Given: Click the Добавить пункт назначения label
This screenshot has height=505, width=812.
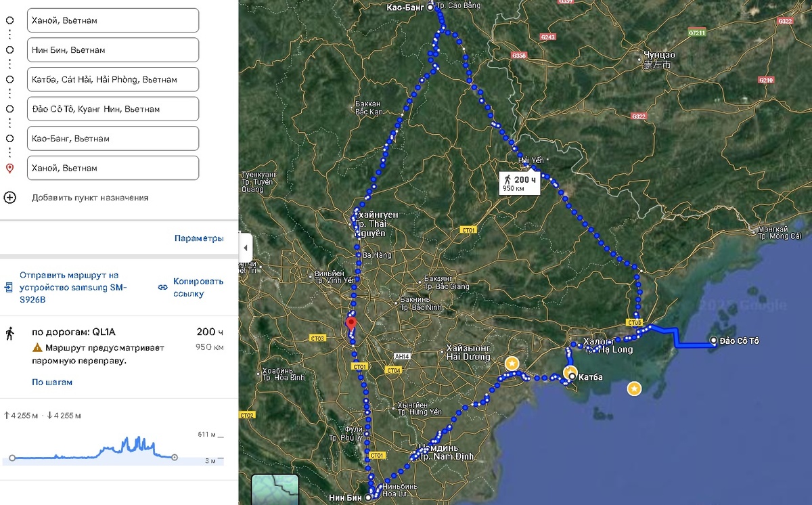Looking at the screenshot, I should click(90, 198).
